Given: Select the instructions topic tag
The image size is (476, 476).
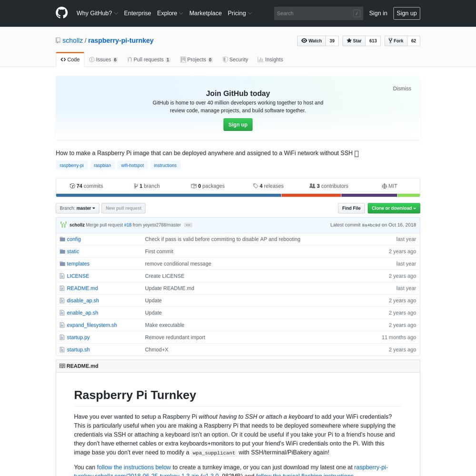Looking at the screenshot, I should 165,166.
